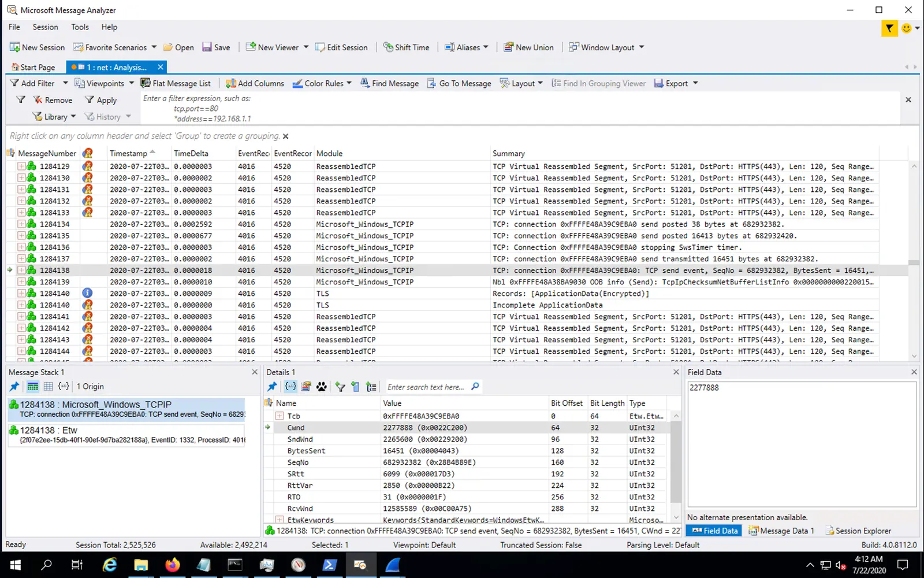Close the Message Stack 1 panel

tap(255, 372)
